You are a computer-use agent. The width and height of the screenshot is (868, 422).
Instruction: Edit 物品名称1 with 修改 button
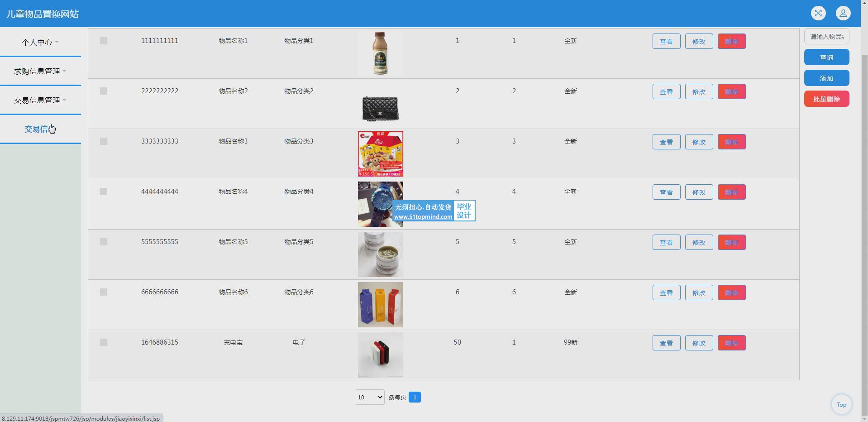pos(699,41)
